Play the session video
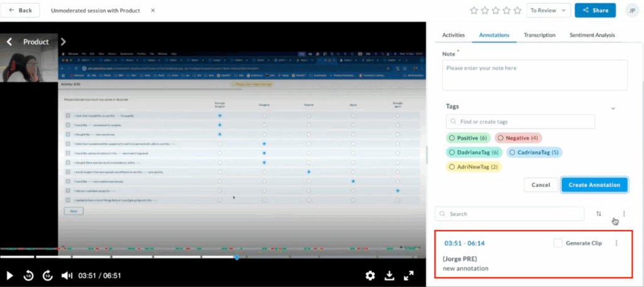 click(9, 276)
